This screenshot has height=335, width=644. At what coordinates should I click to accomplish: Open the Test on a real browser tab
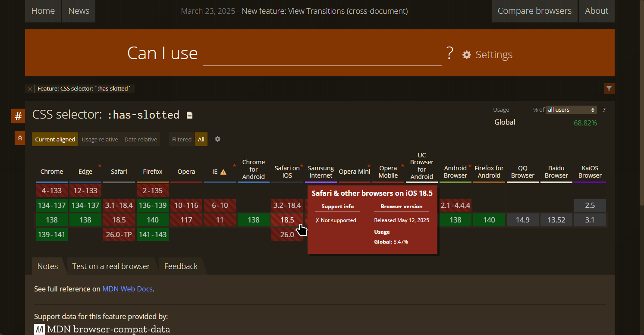(111, 266)
